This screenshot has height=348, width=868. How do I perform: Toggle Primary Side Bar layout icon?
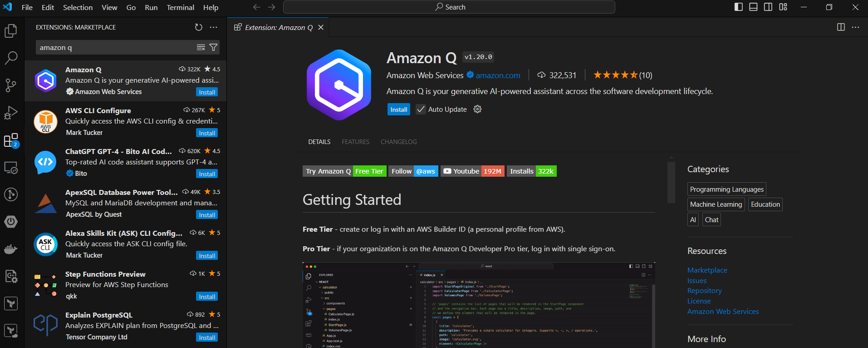coord(739,7)
